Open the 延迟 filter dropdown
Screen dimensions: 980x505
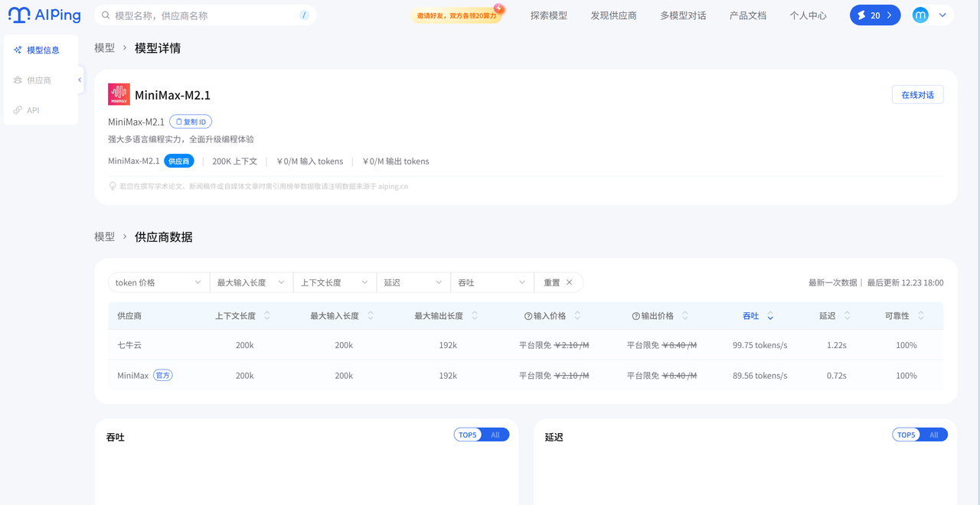pyautogui.click(x=413, y=282)
